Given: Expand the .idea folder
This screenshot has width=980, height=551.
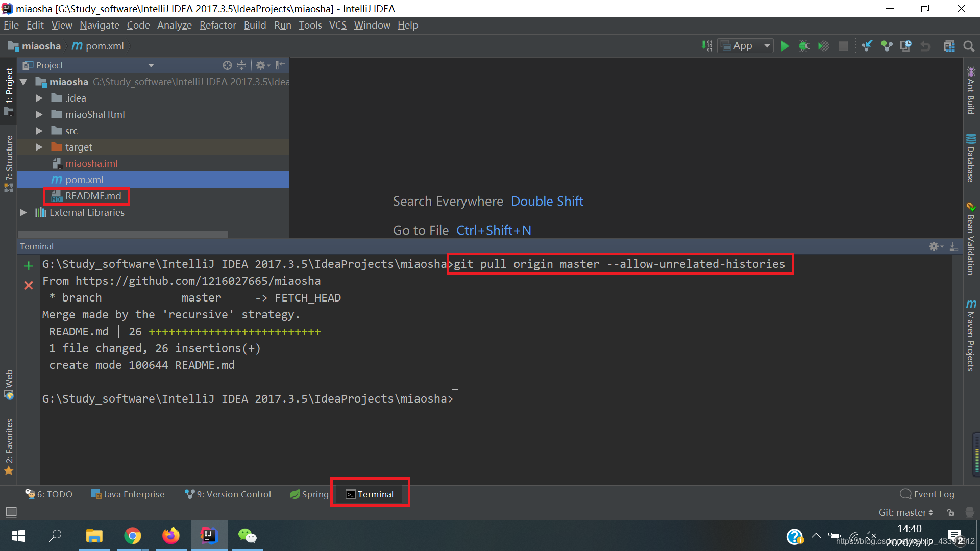Looking at the screenshot, I should (39, 98).
